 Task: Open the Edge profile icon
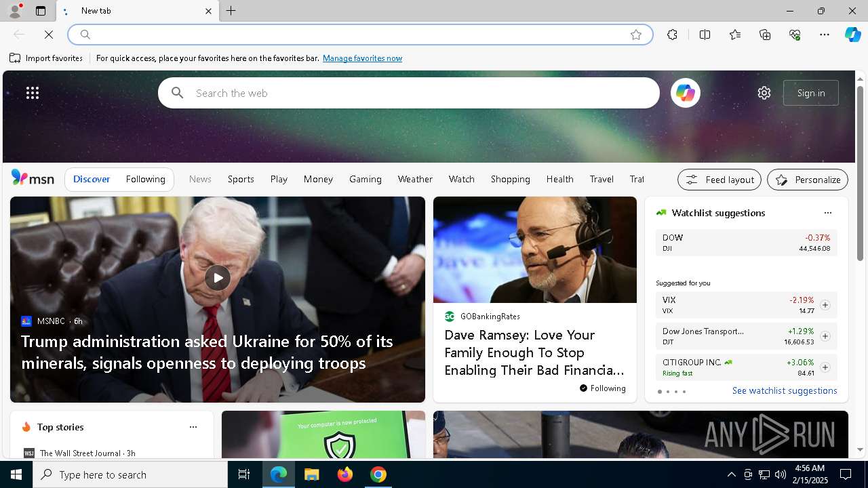pos(14,11)
